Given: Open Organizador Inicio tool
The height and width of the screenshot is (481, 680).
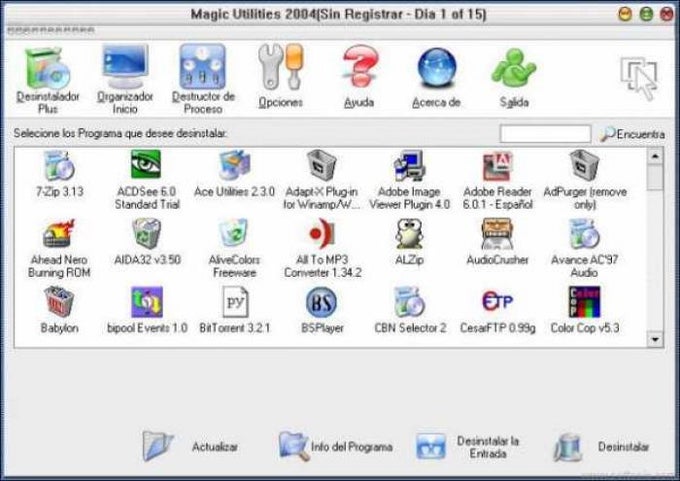Looking at the screenshot, I should pos(125,80).
